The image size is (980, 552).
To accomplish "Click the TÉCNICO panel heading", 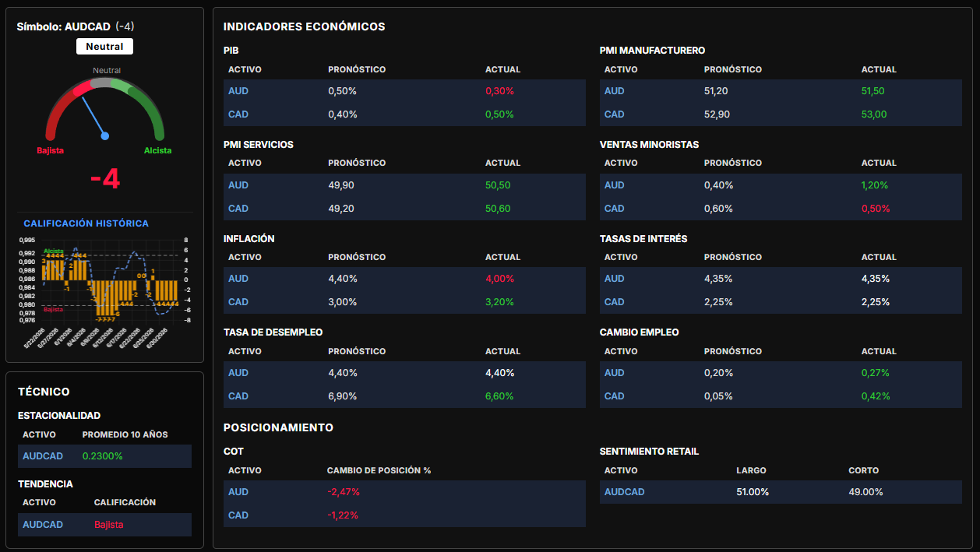I will tap(44, 392).
